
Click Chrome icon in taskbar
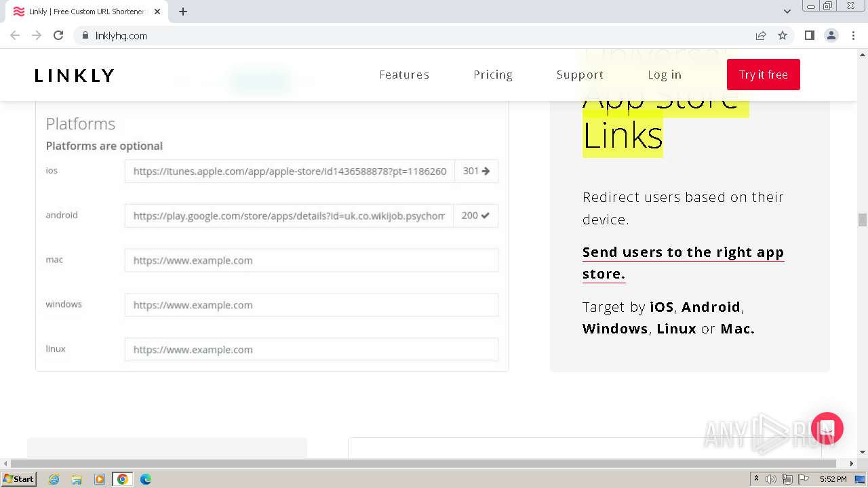[x=123, y=479]
